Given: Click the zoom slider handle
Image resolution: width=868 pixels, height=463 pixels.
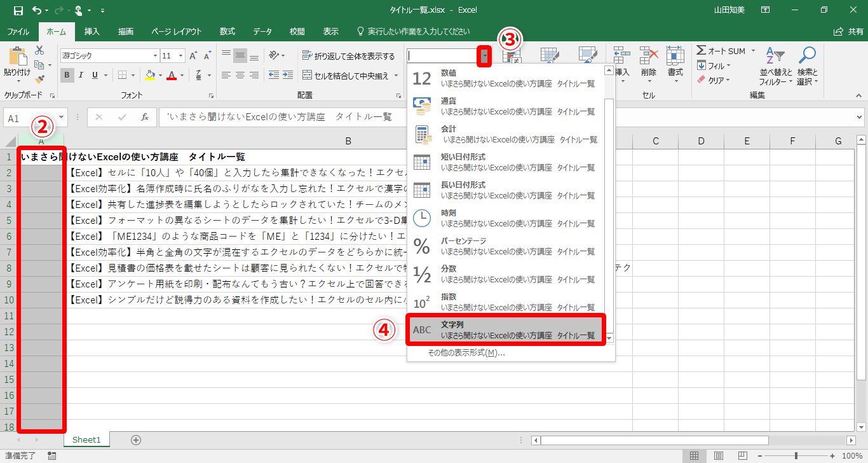Looking at the screenshot, I should pos(796,455).
